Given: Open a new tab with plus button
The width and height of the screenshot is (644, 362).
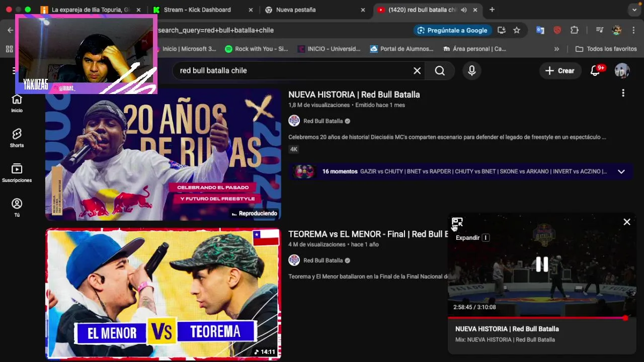Looking at the screenshot, I should tap(492, 10).
